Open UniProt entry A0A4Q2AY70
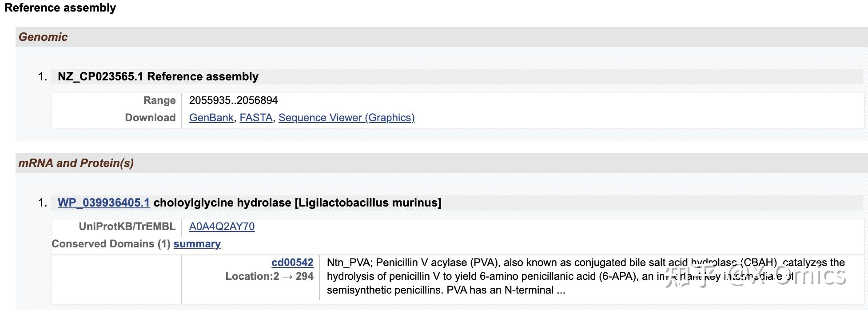Screen dimensions: 868x310 coord(222,227)
